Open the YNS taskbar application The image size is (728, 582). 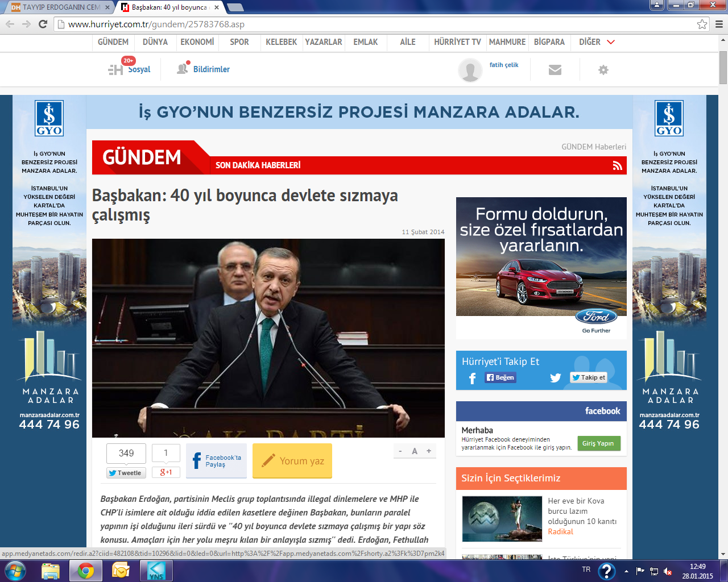[156, 571]
